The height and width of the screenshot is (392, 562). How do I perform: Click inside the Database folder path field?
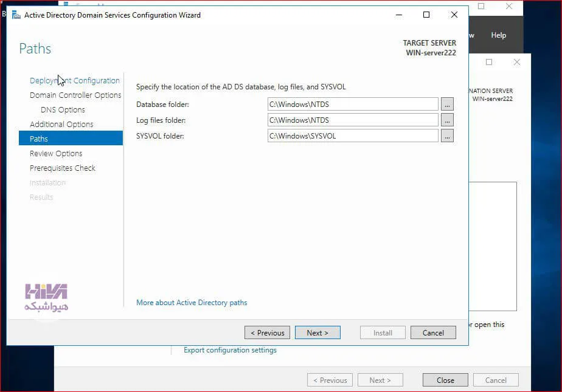(x=353, y=104)
